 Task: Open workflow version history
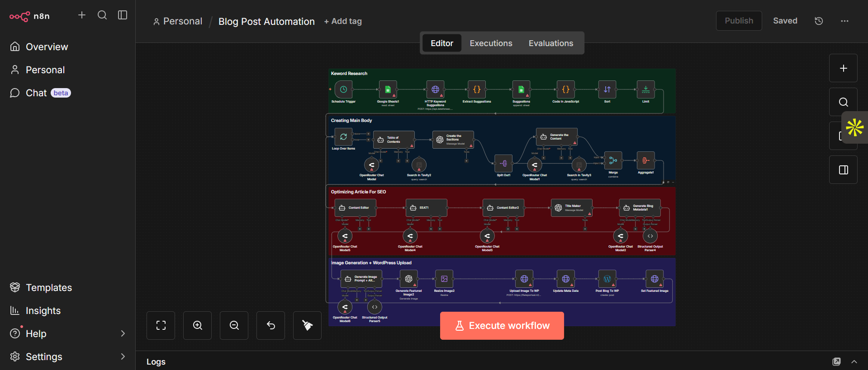click(x=819, y=21)
